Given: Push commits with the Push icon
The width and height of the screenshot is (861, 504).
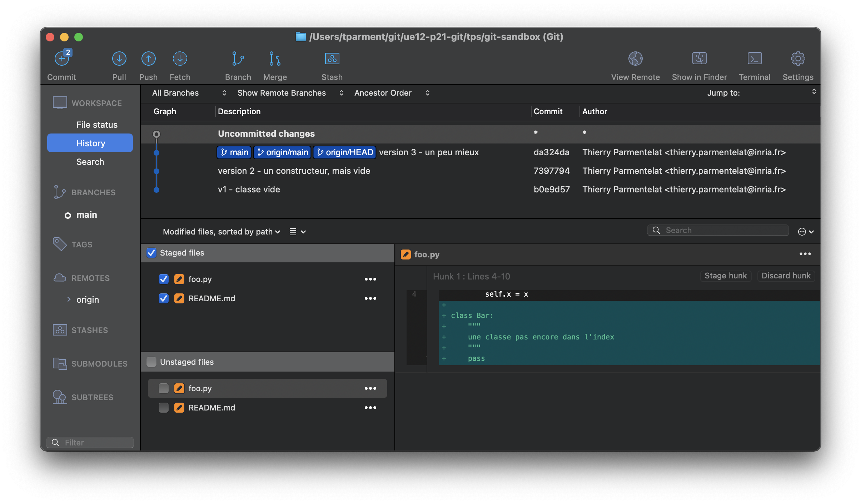Looking at the screenshot, I should [x=148, y=59].
